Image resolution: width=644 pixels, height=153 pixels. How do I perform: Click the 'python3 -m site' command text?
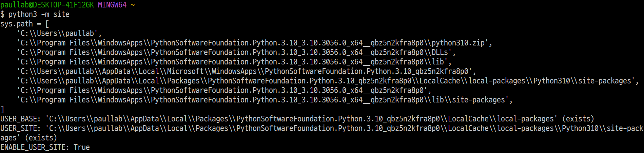(39, 15)
